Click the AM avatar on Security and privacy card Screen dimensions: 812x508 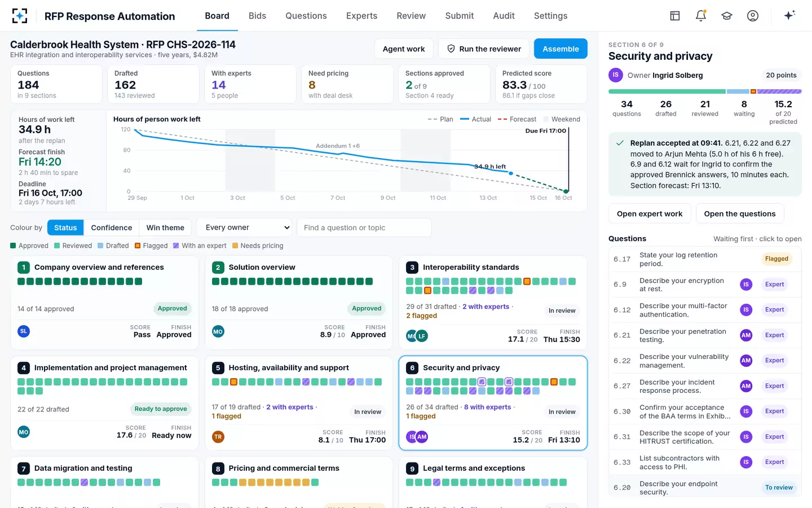point(422,436)
